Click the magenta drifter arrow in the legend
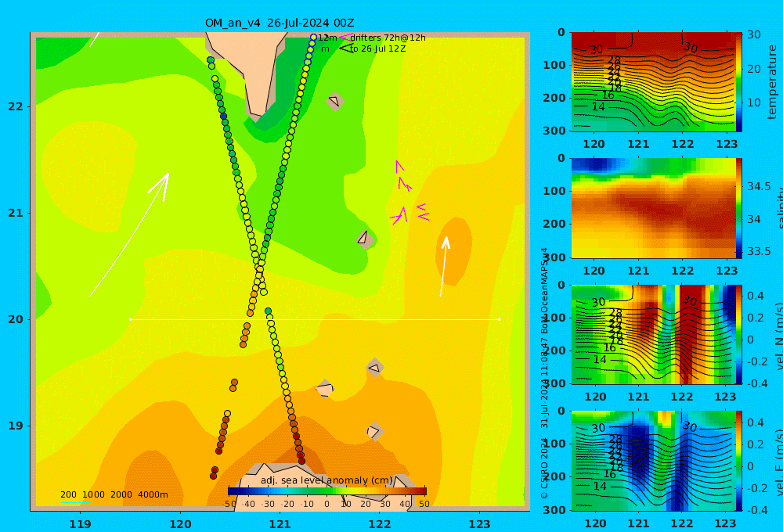This screenshot has width=783, height=532. [345, 37]
